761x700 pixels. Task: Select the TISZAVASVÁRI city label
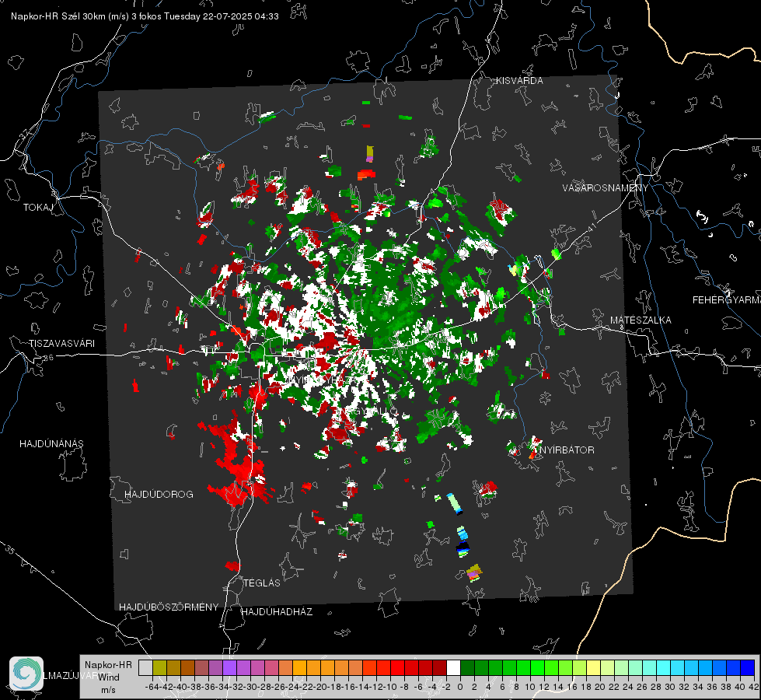(x=61, y=344)
